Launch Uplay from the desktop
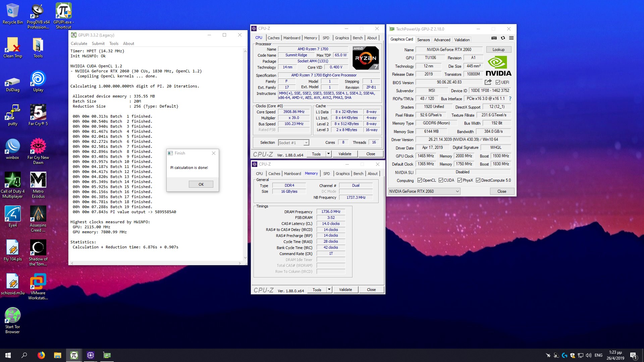Screen dimensions: 644x362 click(x=38, y=82)
